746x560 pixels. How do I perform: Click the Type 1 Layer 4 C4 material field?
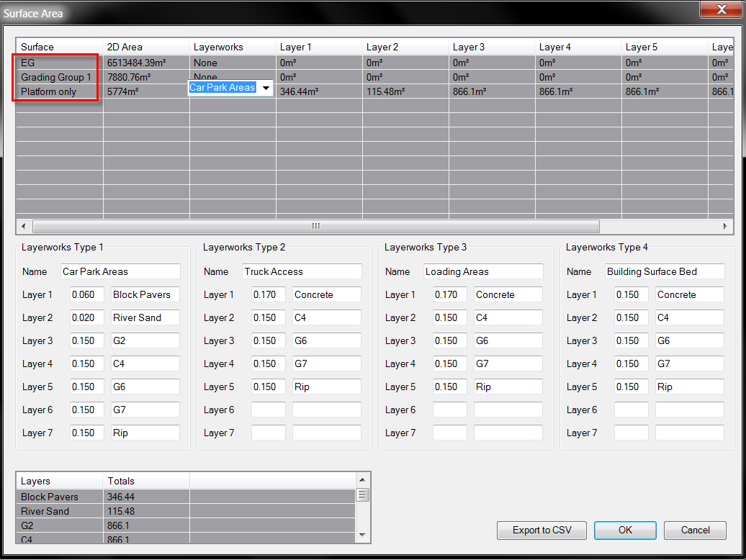145,363
